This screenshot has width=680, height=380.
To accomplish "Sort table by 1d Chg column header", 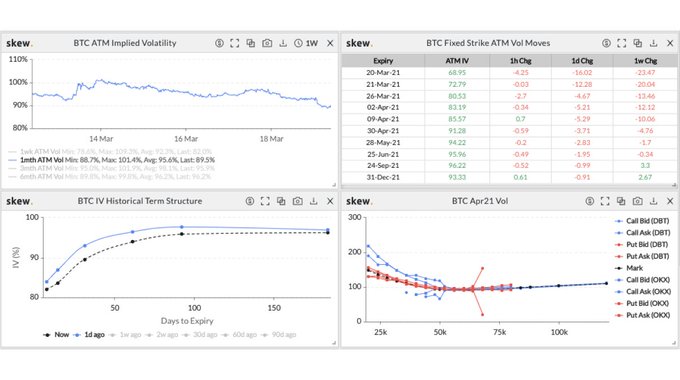I will coord(582,61).
